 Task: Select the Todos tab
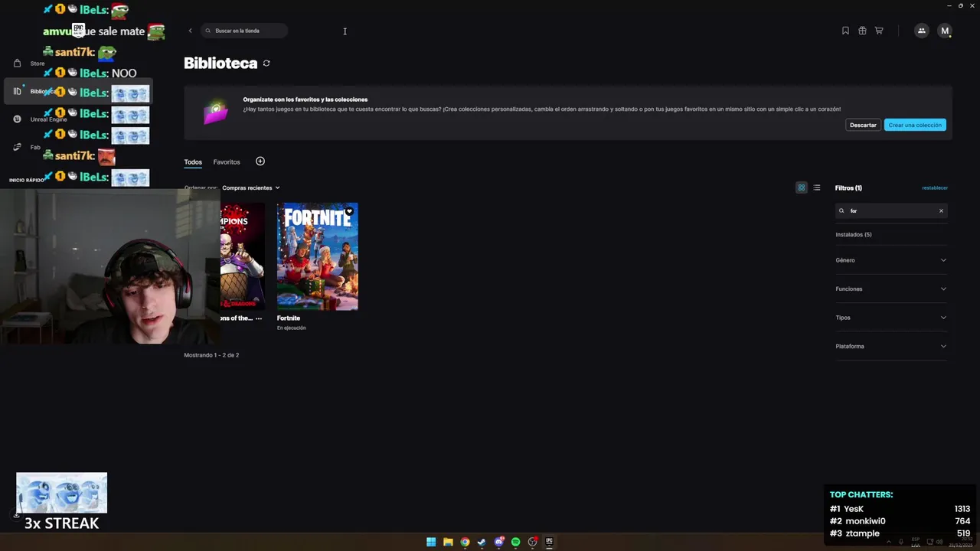(x=193, y=162)
